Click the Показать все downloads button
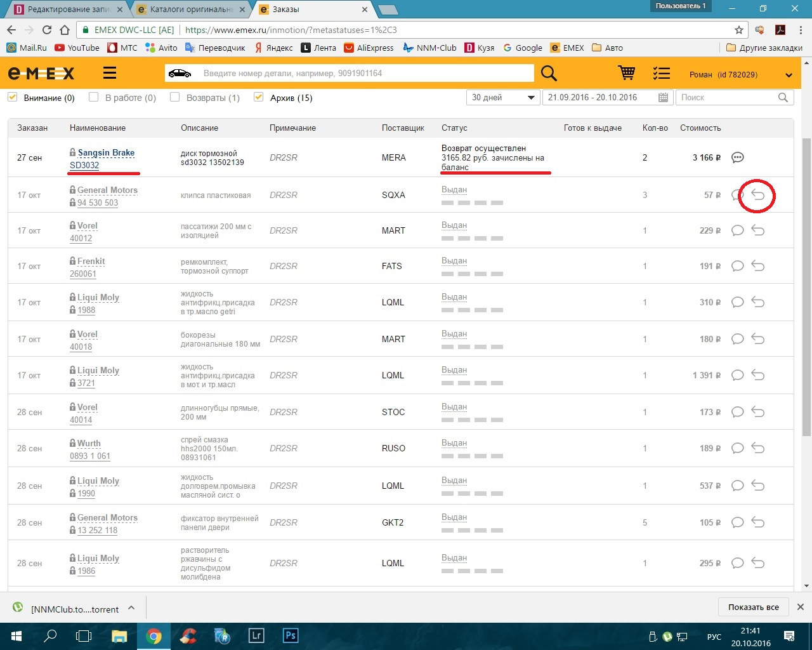Image resolution: width=812 pixels, height=650 pixels. 754,607
